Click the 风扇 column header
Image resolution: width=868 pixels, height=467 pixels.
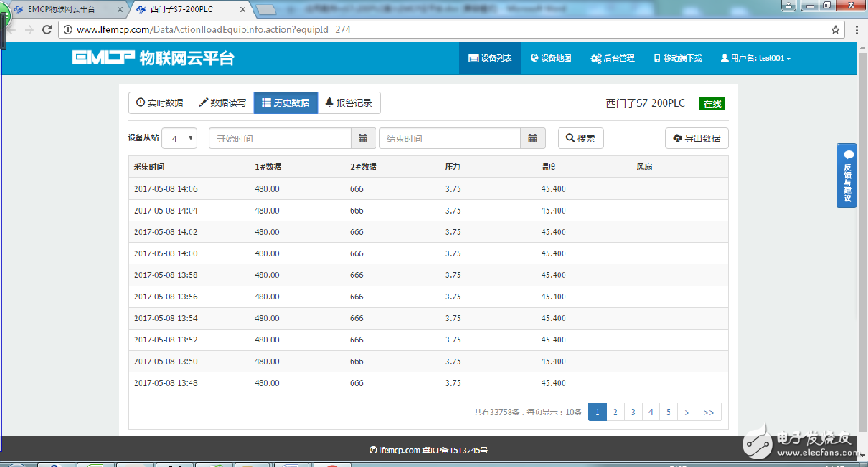644,167
